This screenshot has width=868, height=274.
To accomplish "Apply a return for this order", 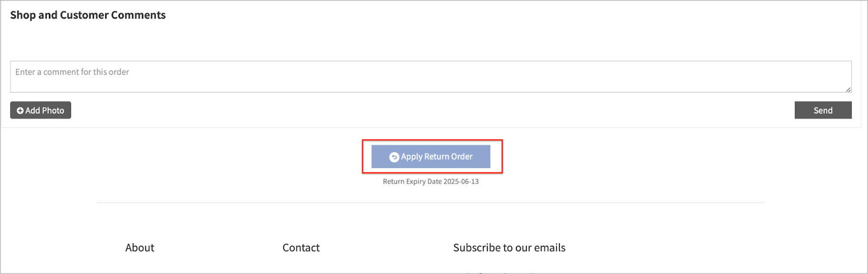I will [x=431, y=156].
